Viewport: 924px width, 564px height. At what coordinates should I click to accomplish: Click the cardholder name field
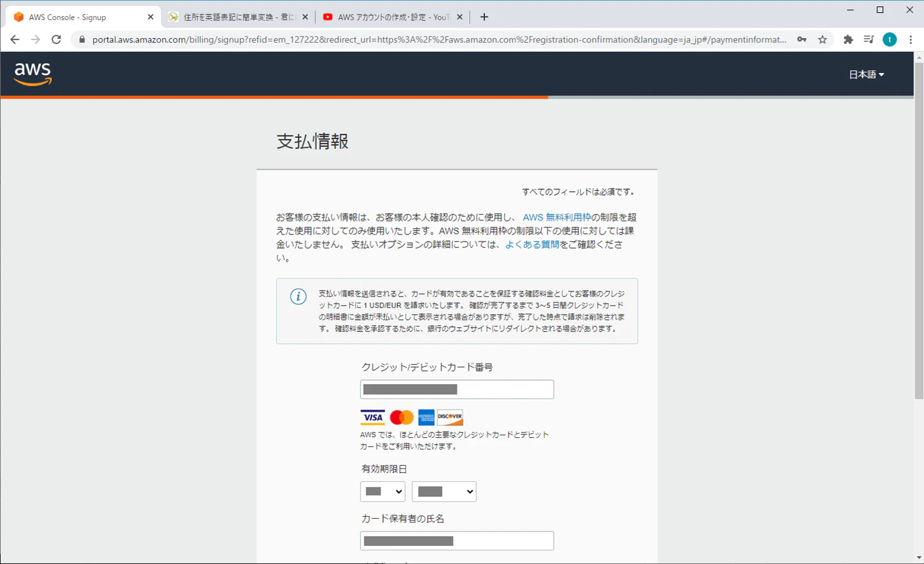tap(457, 541)
